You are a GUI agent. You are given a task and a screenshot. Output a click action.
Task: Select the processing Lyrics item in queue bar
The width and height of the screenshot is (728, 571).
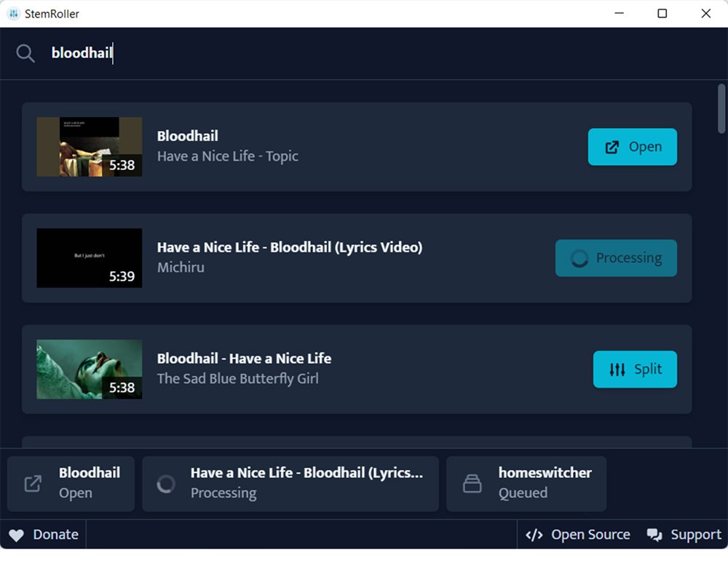[290, 484]
